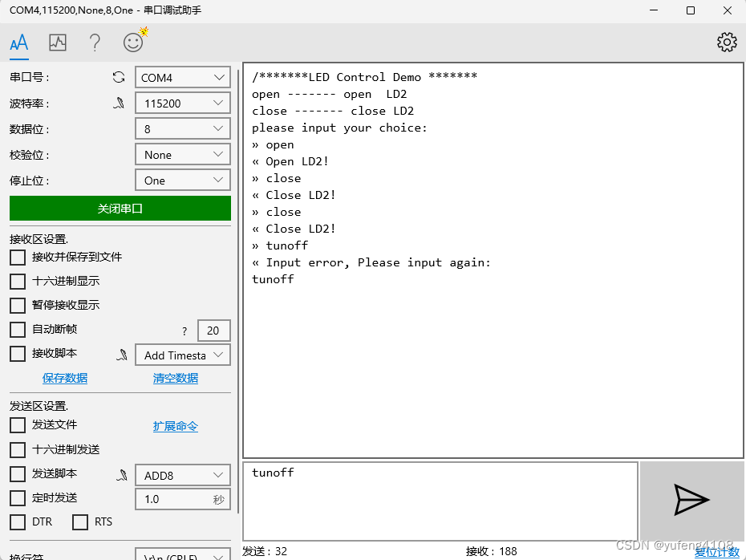Expand the line ending \r\n (CRLF) dropdown
The width and height of the screenshot is (746, 560).
[x=183, y=554]
